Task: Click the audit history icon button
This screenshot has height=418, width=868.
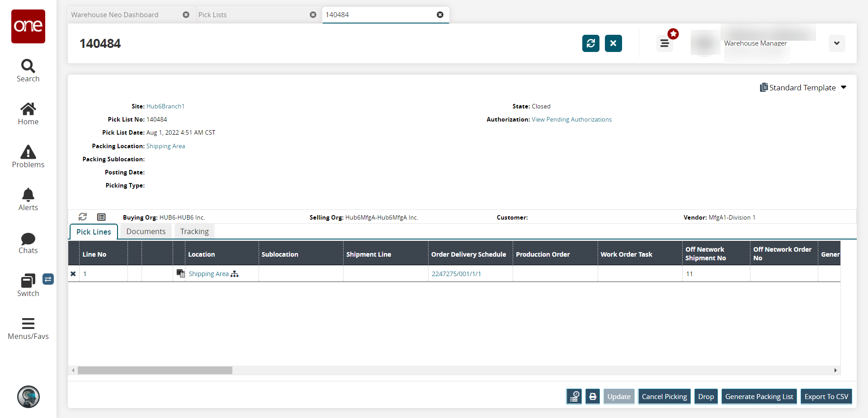Action: pos(574,397)
